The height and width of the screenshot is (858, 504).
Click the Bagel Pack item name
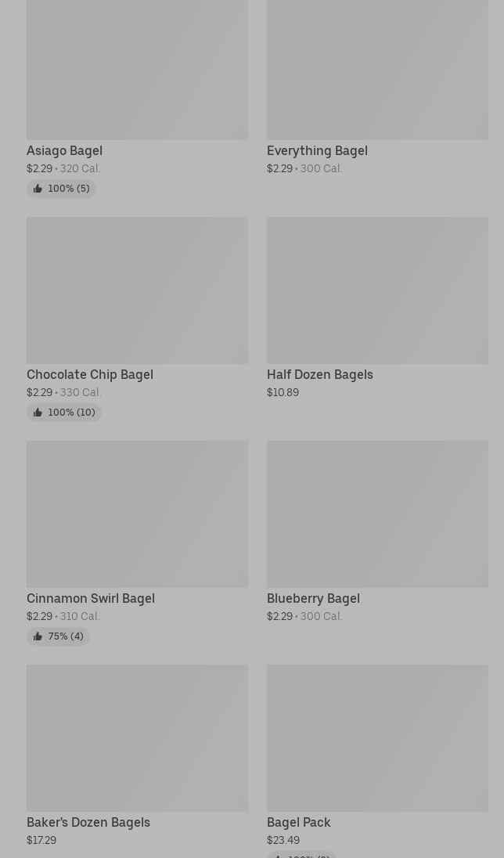click(x=299, y=822)
